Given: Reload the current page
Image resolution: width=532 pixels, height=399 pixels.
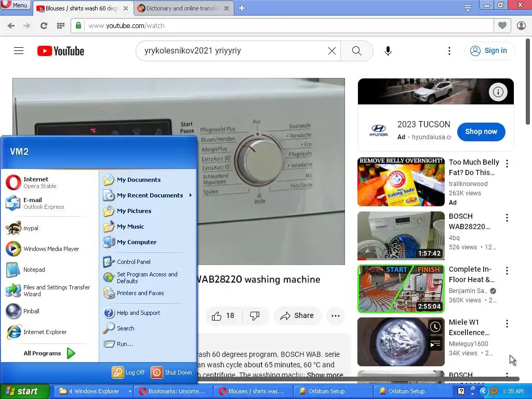Looking at the screenshot, I should pos(44,26).
